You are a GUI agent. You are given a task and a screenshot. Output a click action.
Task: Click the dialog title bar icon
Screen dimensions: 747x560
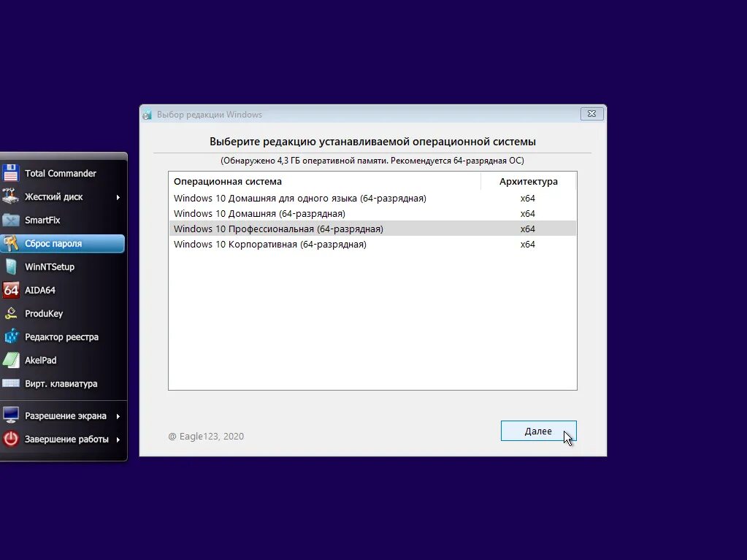(x=148, y=115)
